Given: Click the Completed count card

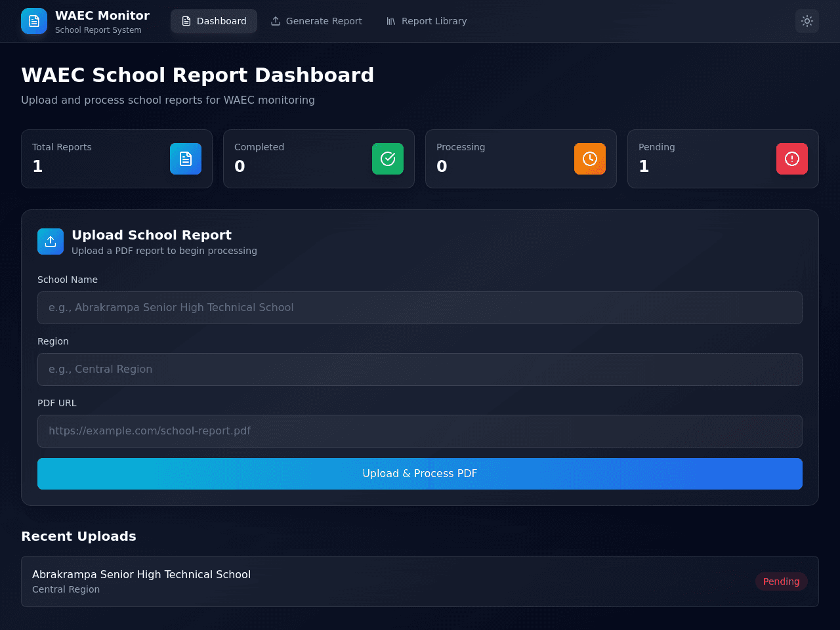Looking at the screenshot, I should (x=319, y=159).
